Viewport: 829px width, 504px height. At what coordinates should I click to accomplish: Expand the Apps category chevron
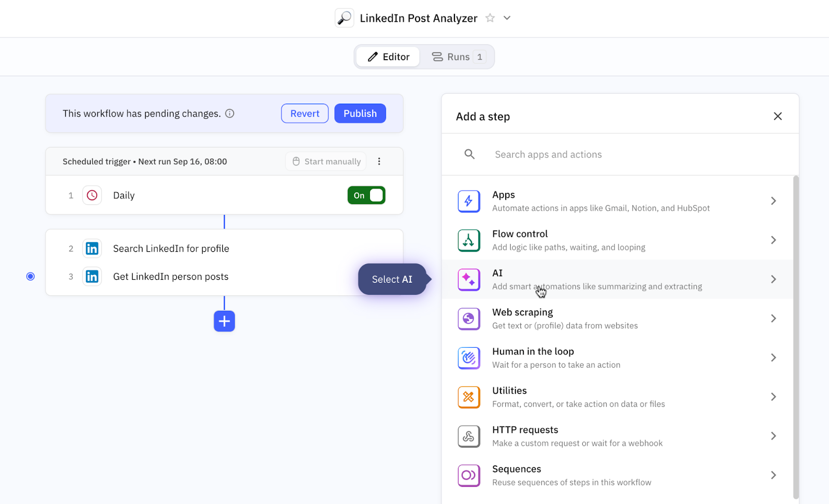pyautogui.click(x=773, y=201)
